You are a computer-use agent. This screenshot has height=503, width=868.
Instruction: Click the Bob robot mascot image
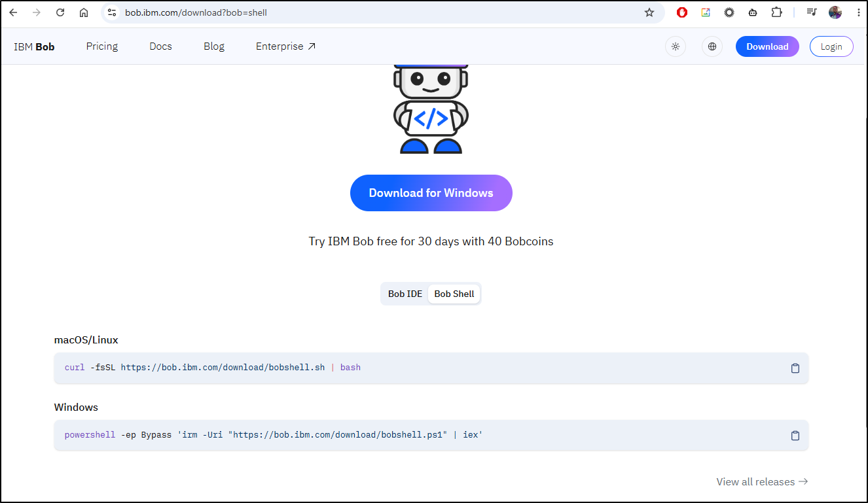tap(431, 109)
